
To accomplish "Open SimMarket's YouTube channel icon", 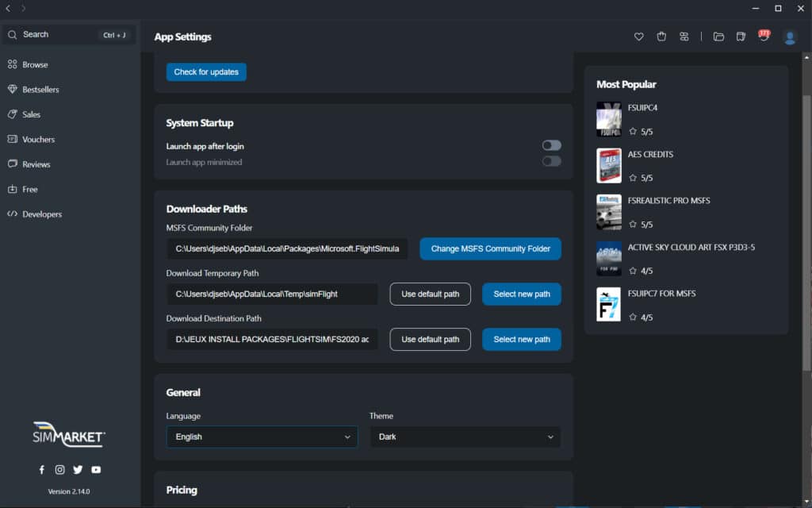I will coord(96,469).
